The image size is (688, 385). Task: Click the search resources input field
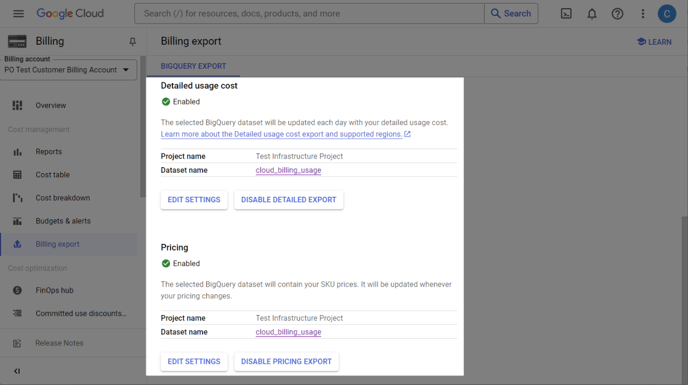(309, 14)
